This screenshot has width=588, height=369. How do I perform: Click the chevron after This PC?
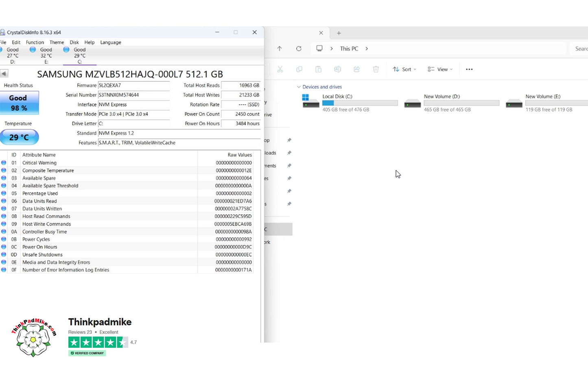[x=367, y=48]
